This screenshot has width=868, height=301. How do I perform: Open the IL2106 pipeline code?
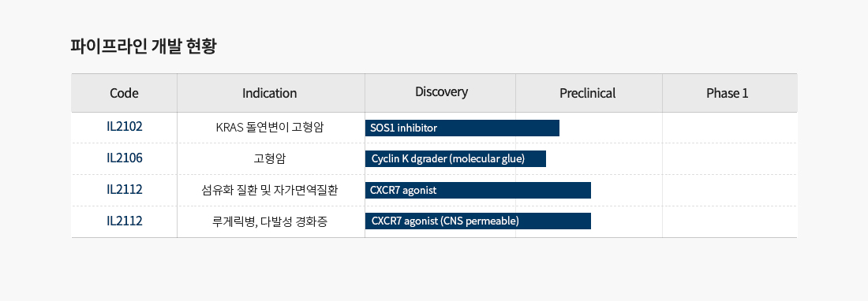[125, 158]
